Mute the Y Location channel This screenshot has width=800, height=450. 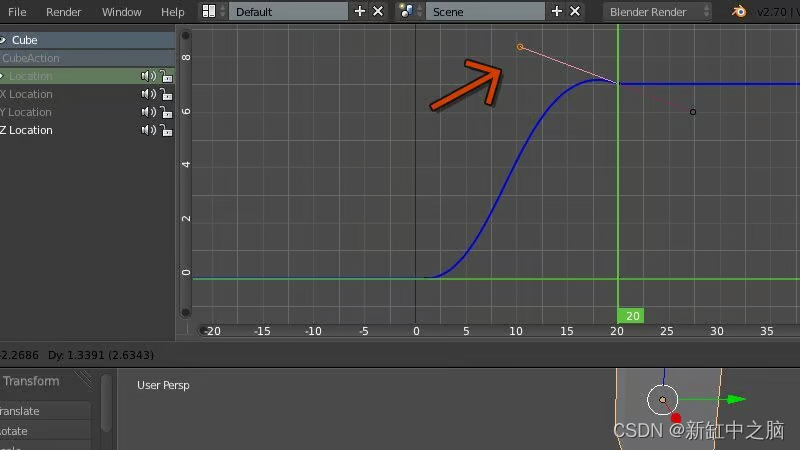coord(148,112)
